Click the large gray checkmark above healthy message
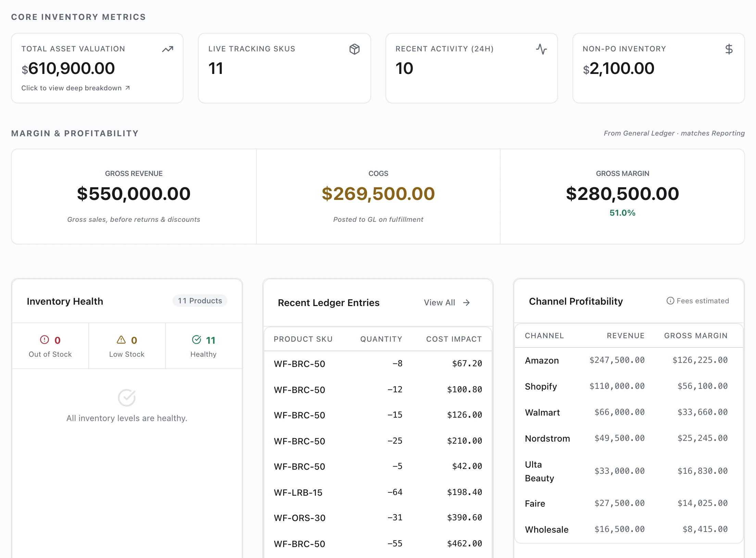756x558 pixels. (127, 398)
